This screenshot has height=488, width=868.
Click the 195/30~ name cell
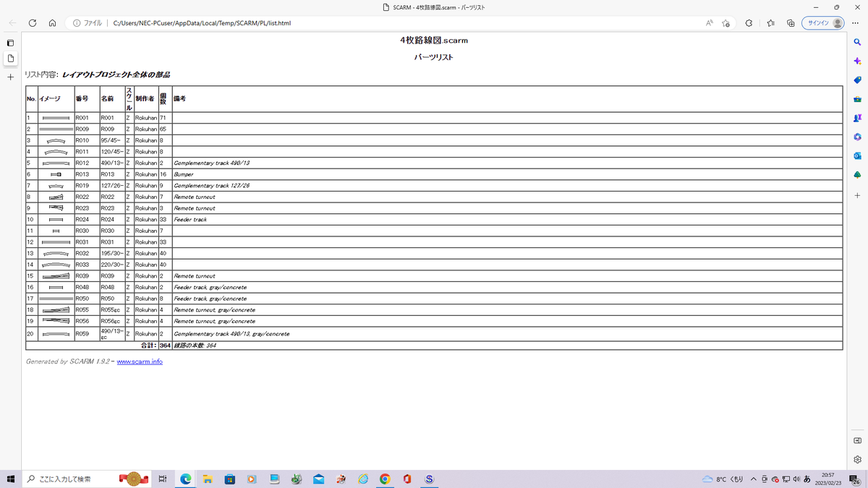[x=112, y=253]
